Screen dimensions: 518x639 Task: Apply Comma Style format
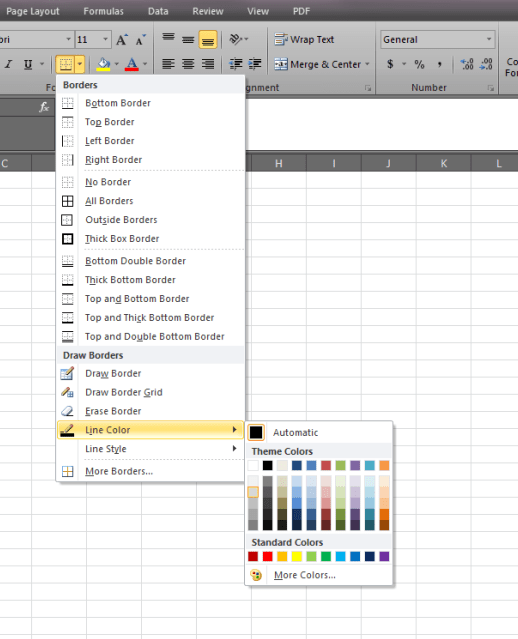(x=439, y=64)
